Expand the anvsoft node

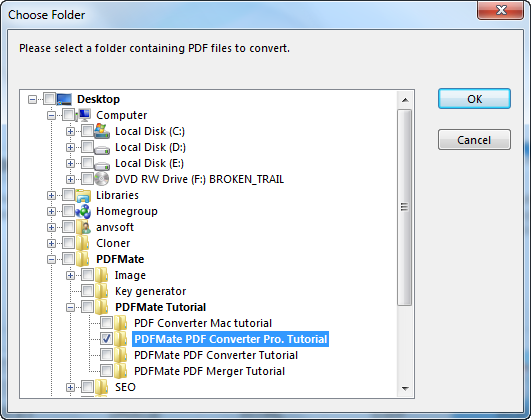(x=51, y=227)
